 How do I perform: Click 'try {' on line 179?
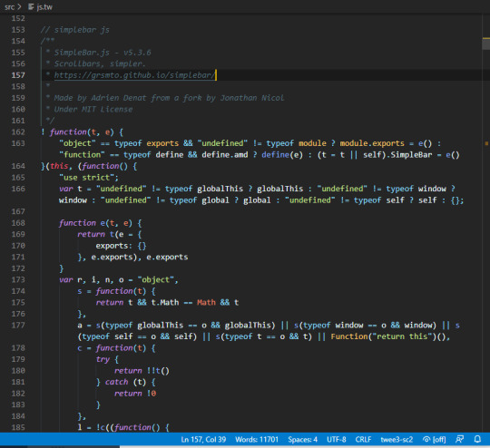point(107,359)
